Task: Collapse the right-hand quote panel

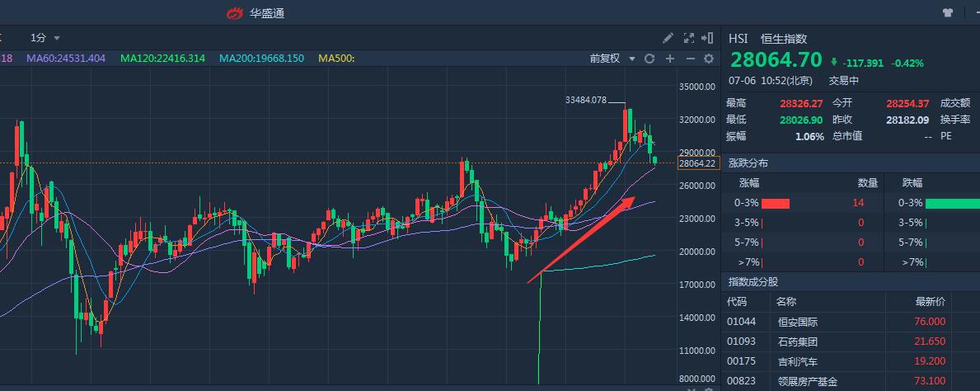Action: click(707, 38)
